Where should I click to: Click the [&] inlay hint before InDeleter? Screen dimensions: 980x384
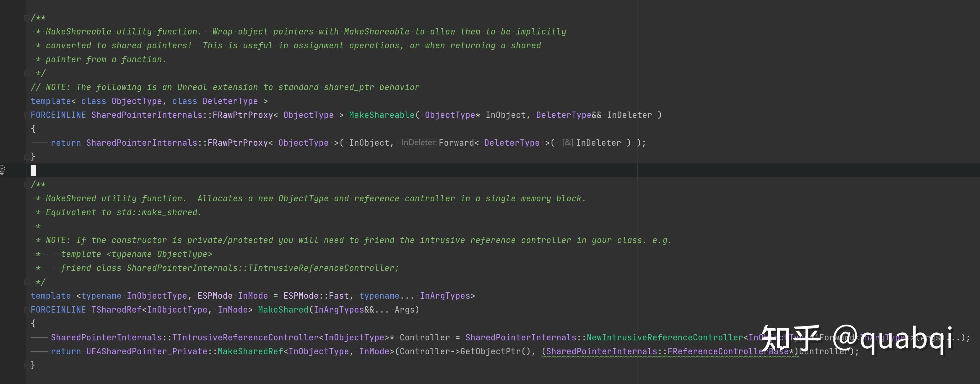click(567, 143)
